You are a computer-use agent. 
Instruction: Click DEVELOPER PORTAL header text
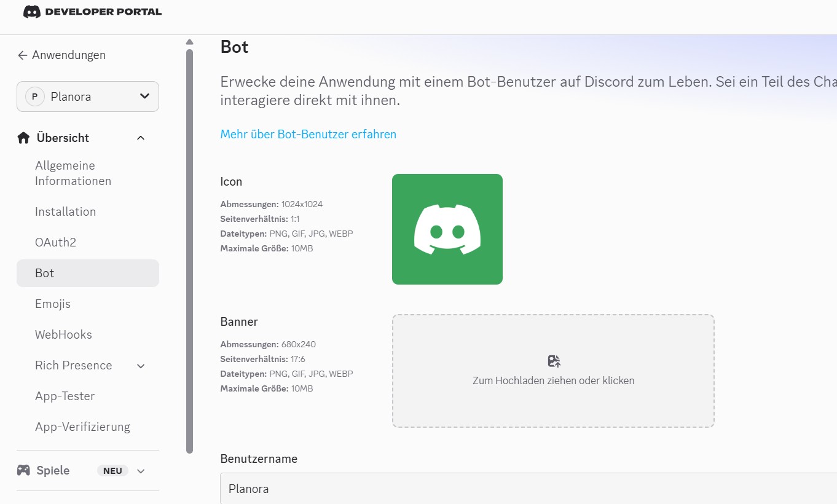coord(103,12)
